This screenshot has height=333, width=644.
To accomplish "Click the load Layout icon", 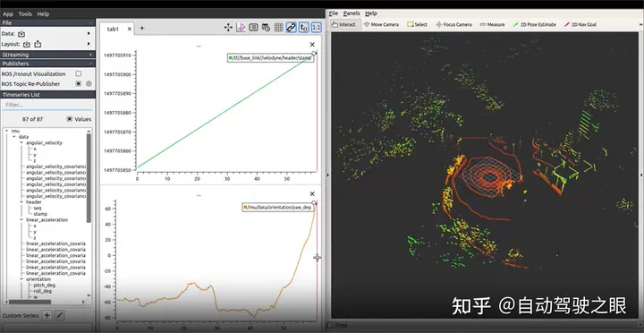I will pos(27,44).
